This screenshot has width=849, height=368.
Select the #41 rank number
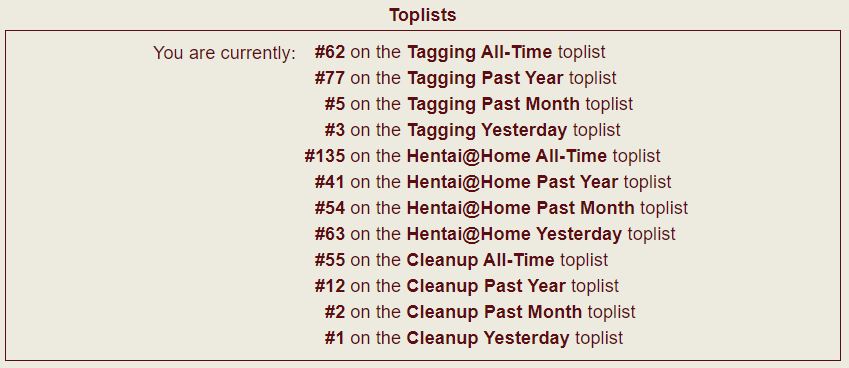[329, 182]
